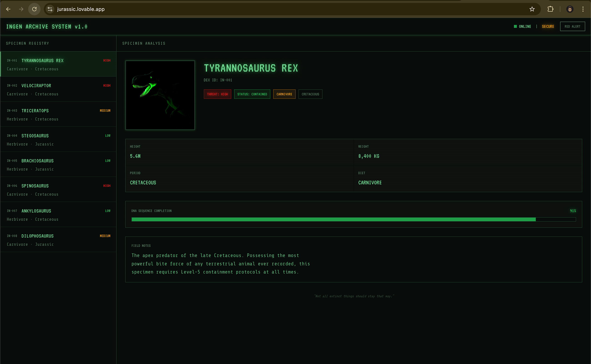Click the HEIGHT value 5.6M
Image resolution: width=591 pixels, height=364 pixels.
coord(135,156)
